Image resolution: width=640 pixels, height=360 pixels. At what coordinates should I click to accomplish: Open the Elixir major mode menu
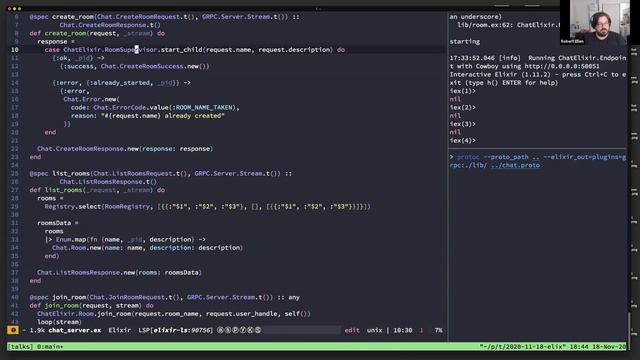coord(120,330)
